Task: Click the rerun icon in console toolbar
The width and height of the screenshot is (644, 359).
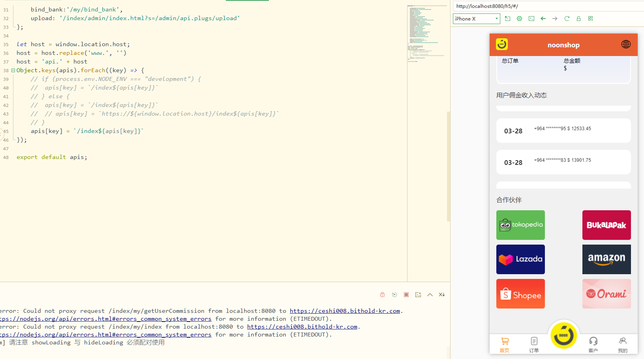Action: pyautogui.click(x=394, y=295)
